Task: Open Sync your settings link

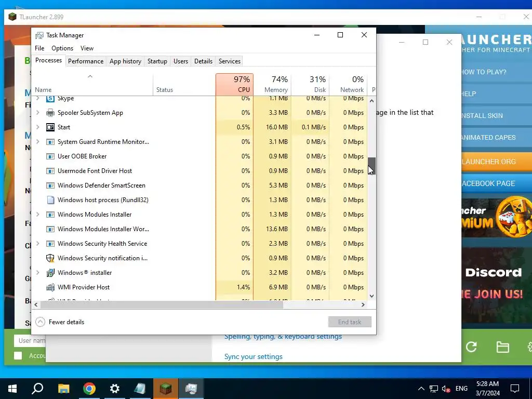Action: pyautogui.click(x=253, y=356)
